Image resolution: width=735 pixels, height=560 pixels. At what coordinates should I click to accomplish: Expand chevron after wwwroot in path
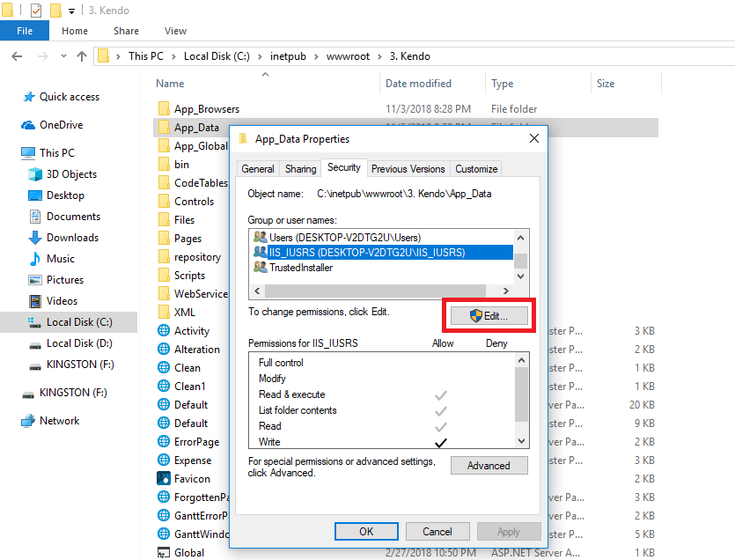[x=379, y=56]
